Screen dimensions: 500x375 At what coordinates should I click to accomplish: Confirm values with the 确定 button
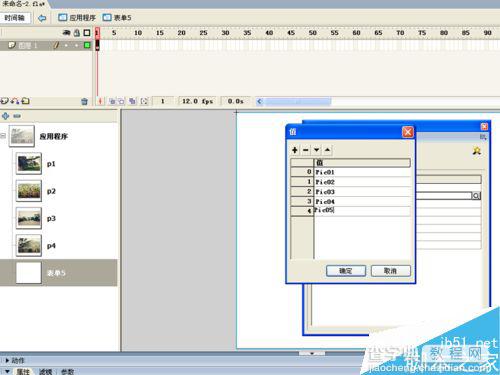pos(346,271)
